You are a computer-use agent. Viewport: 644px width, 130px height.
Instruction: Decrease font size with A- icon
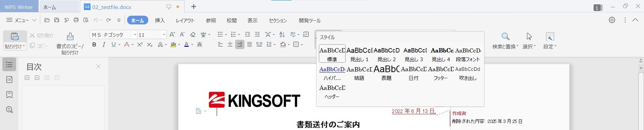pos(182,34)
